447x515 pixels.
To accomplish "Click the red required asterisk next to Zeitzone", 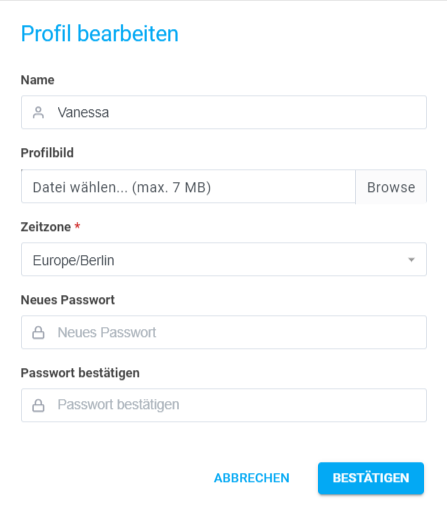I will (x=77, y=226).
